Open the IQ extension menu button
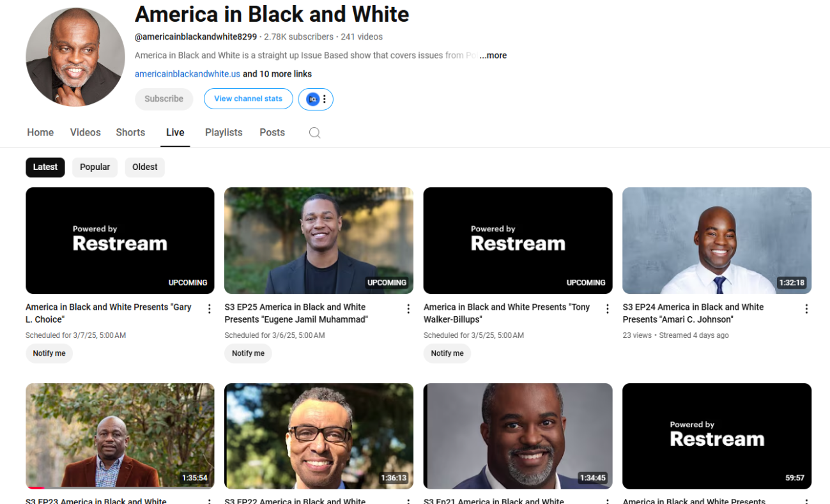 tap(316, 99)
